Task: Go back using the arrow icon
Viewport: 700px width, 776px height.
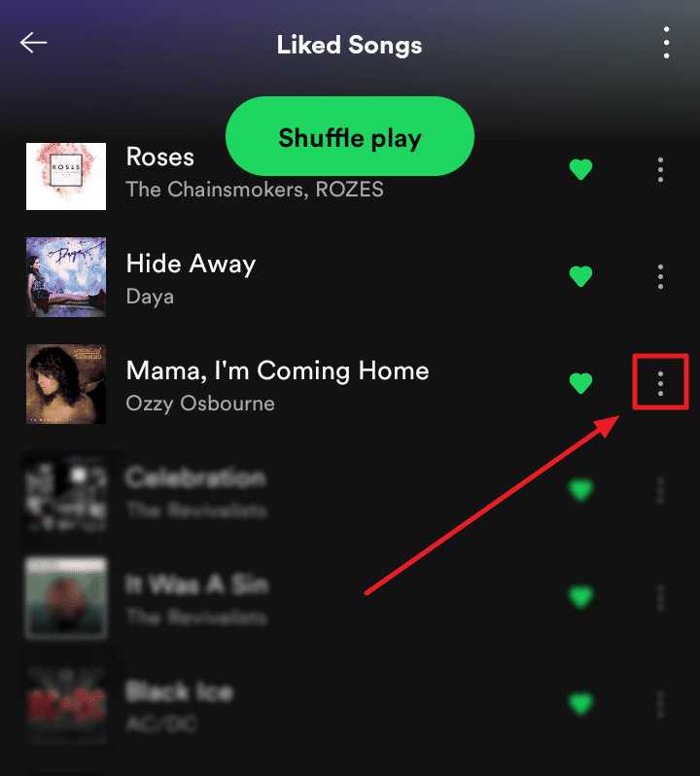Action: pyautogui.click(x=33, y=43)
